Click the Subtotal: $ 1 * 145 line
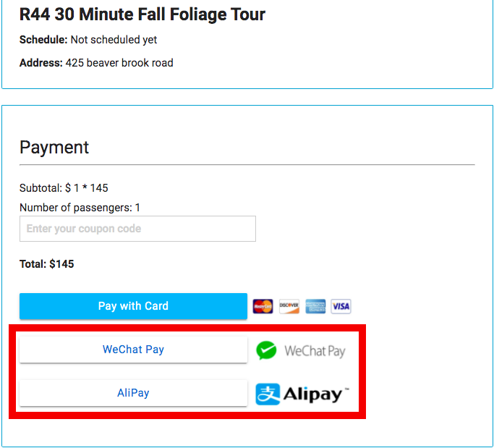The height and width of the screenshot is (448, 494). coord(64,188)
